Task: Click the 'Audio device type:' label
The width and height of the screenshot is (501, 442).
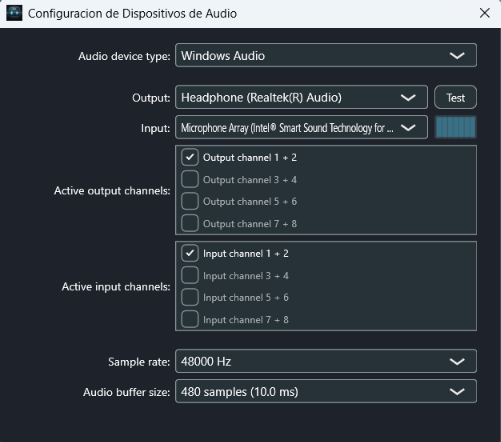Action: pos(124,56)
